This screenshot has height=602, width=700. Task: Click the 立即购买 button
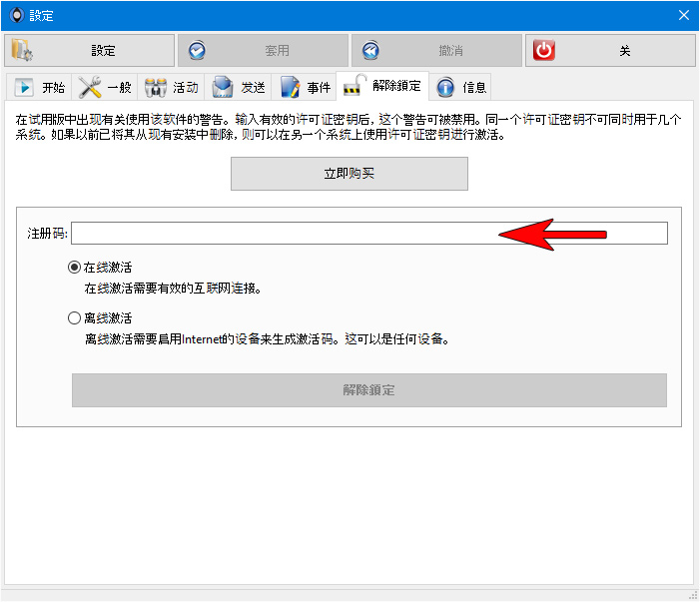(350, 174)
